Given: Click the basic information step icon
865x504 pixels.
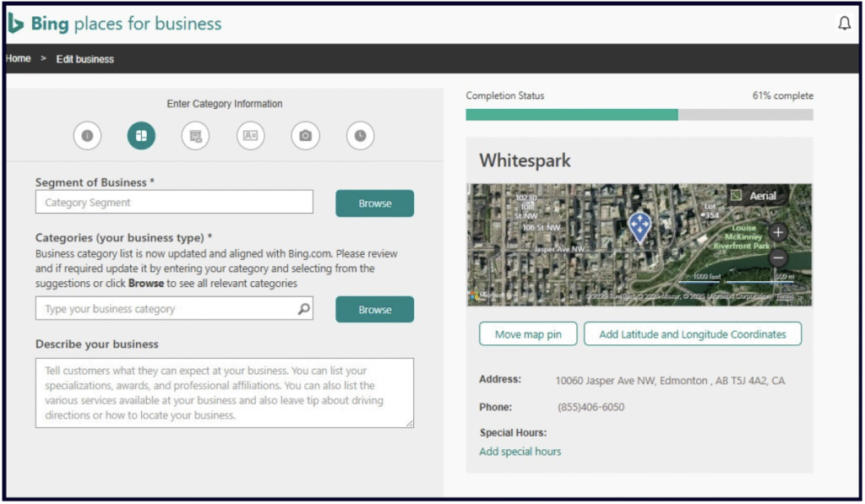Looking at the screenshot, I should [87, 135].
